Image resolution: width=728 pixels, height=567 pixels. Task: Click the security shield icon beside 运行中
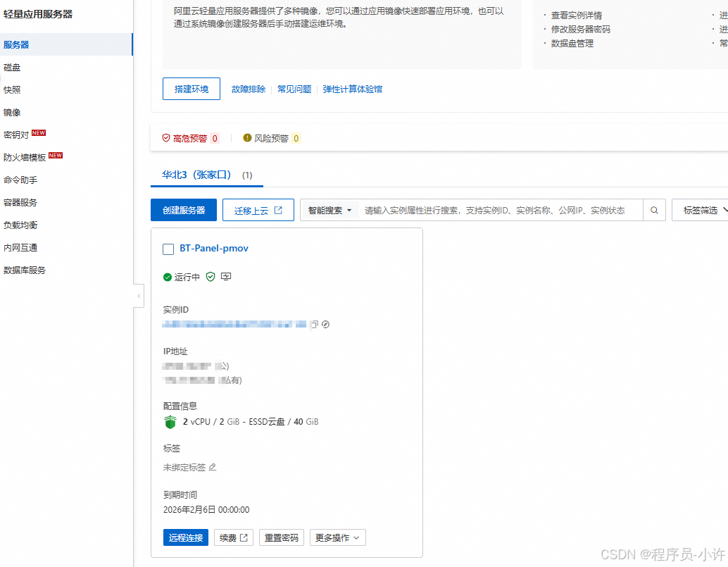point(211,277)
